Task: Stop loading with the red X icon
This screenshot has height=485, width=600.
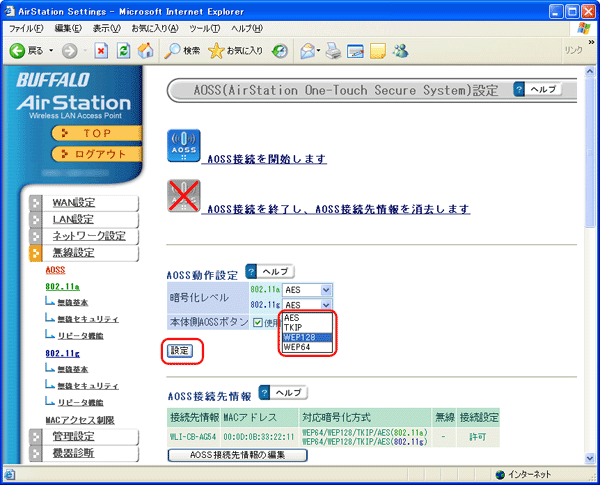Action: [101, 51]
